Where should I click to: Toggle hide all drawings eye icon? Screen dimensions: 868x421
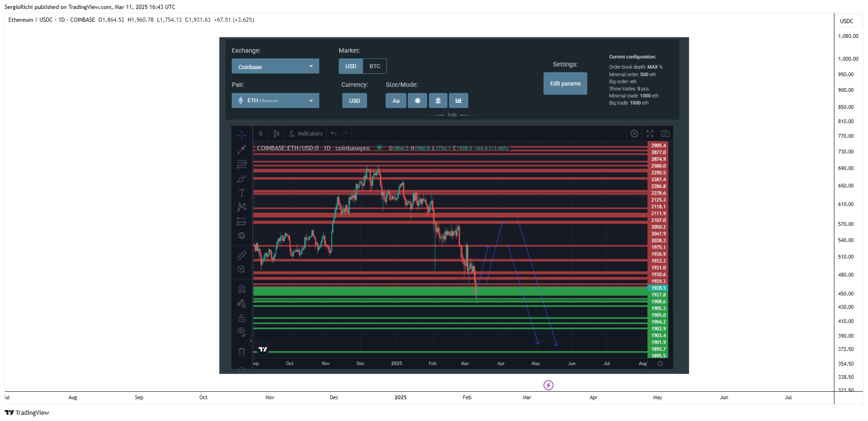pos(242,331)
